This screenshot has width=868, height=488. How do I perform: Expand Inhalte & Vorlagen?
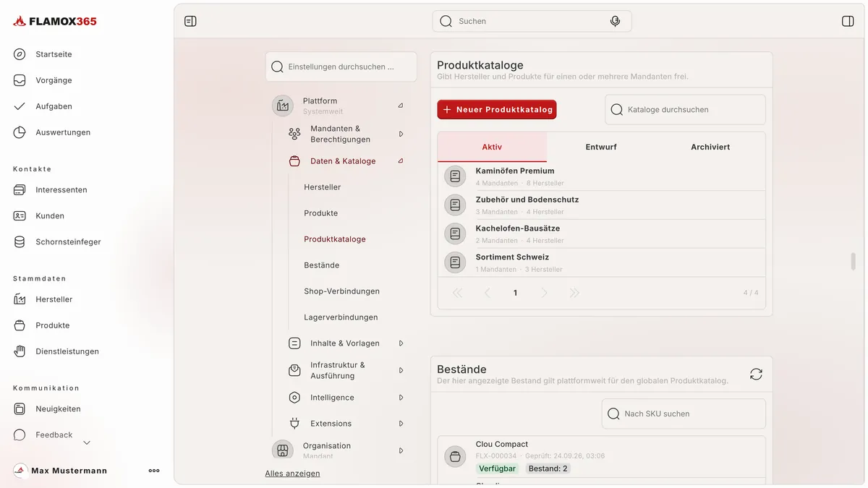[401, 343]
